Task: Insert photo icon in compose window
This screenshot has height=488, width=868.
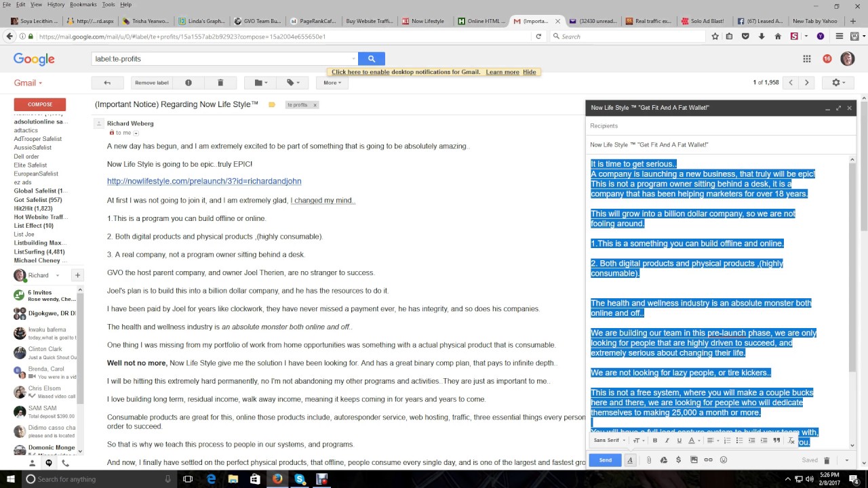Action: (x=694, y=460)
